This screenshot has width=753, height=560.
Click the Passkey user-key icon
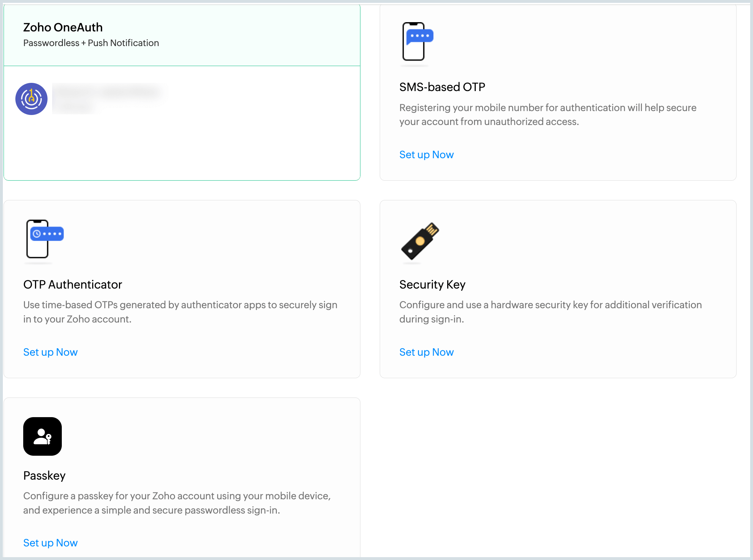pyautogui.click(x=43, y=436)
